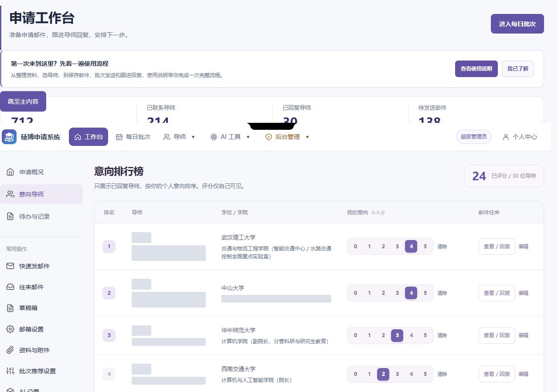
Task: Click the 进入每日批次 button
Action: click(x=517, y=24)
